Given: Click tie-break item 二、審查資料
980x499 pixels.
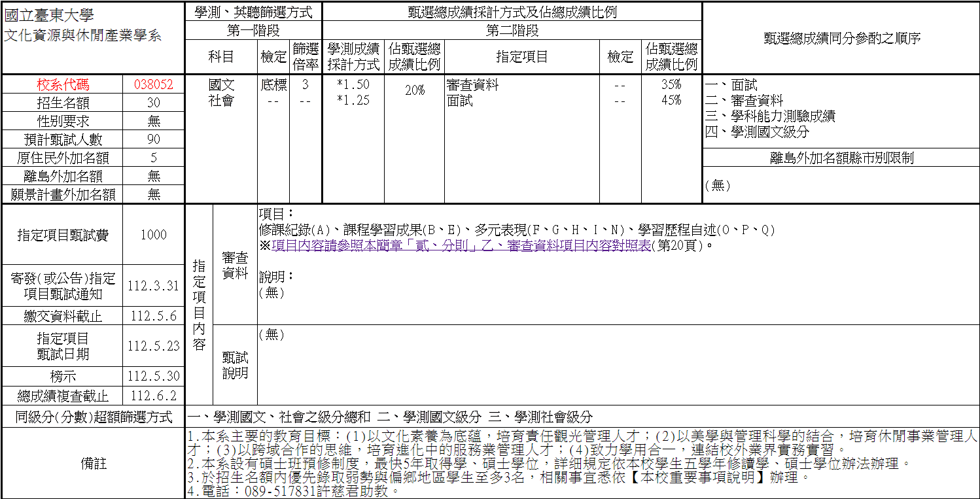Looking at the screenshot, I should 744,100.
